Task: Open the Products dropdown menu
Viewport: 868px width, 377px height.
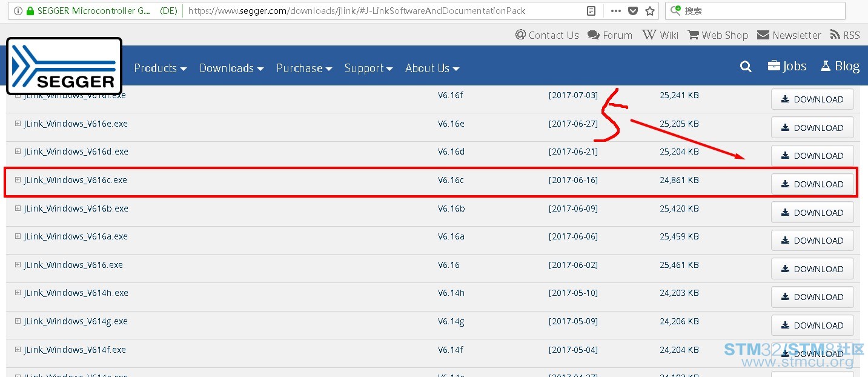Action: pos(160,68)
